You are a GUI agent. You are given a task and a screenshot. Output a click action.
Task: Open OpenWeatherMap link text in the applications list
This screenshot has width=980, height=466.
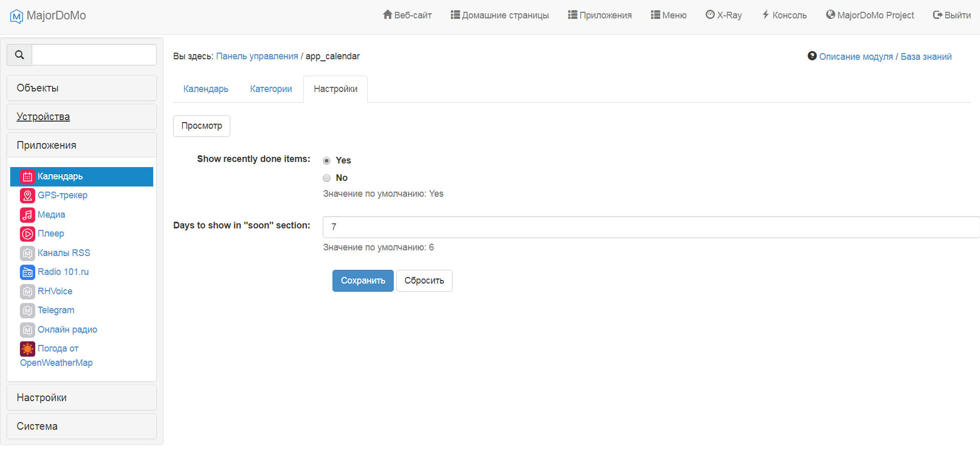(56, 363)
